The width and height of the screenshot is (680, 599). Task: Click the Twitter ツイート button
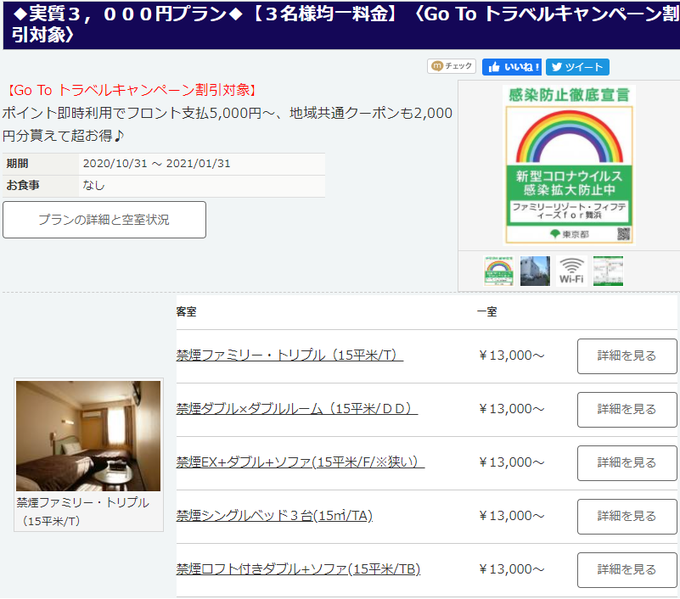(577, 67)
